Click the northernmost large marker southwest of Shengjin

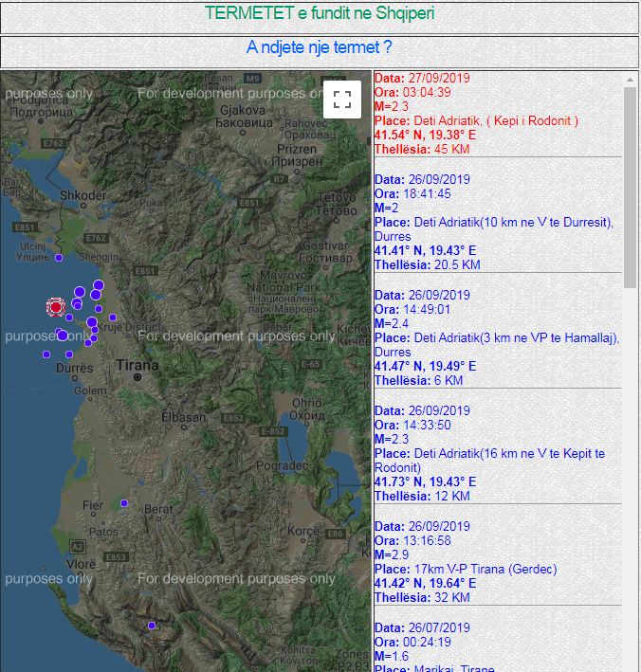[99, 285]
